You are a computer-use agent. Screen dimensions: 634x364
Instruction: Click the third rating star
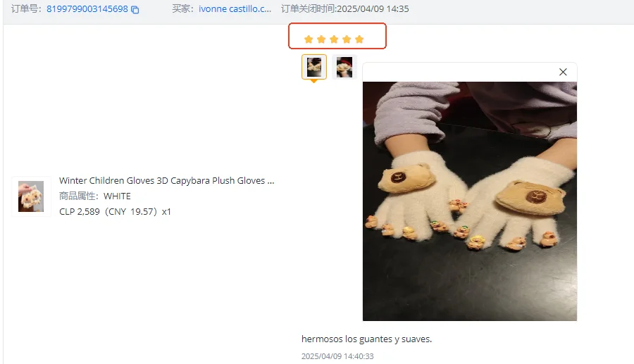tap(334, 39)
